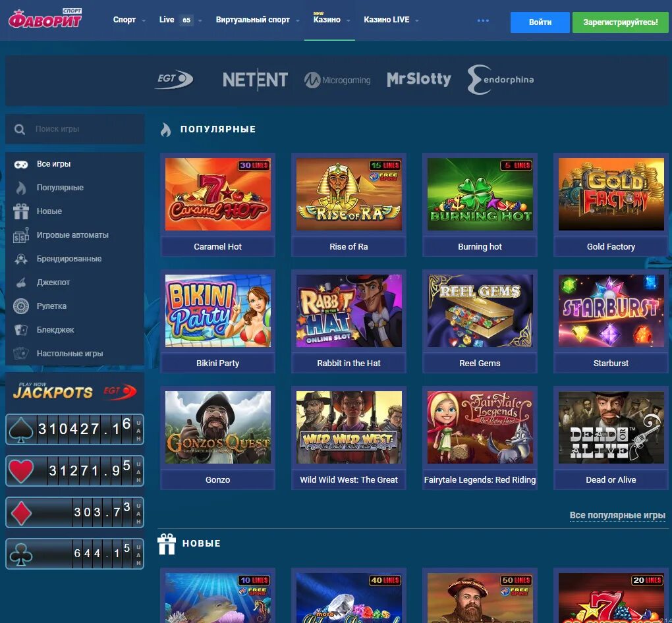
Task: Click the gift icon next to НОВЫЕ heading
Action: [x=167, y=544]
